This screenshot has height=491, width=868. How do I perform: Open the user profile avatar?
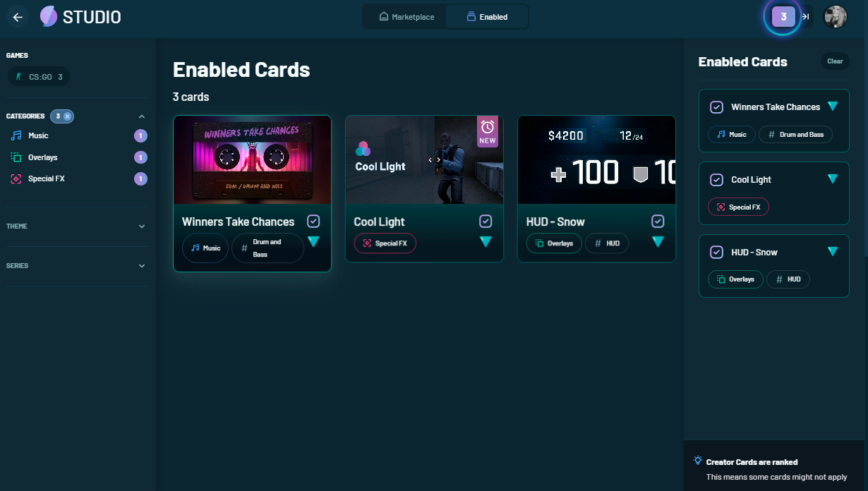click(836, 17)
